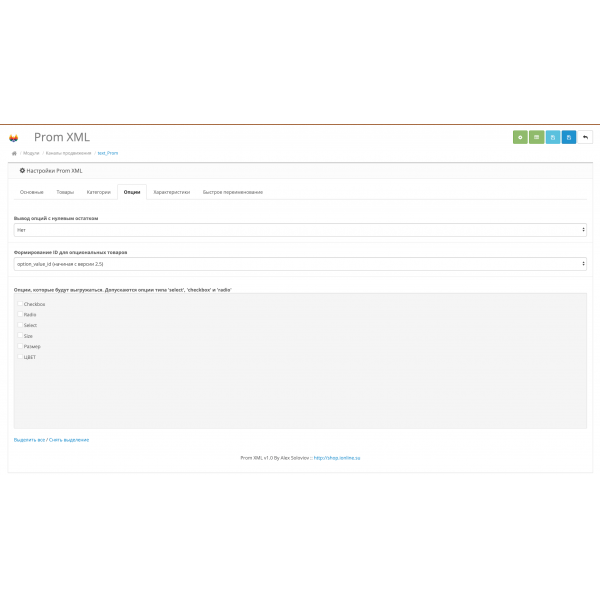Click the Формирование ID для опциональных товаров label
This screenshot has height=600, width=600.
70,253
